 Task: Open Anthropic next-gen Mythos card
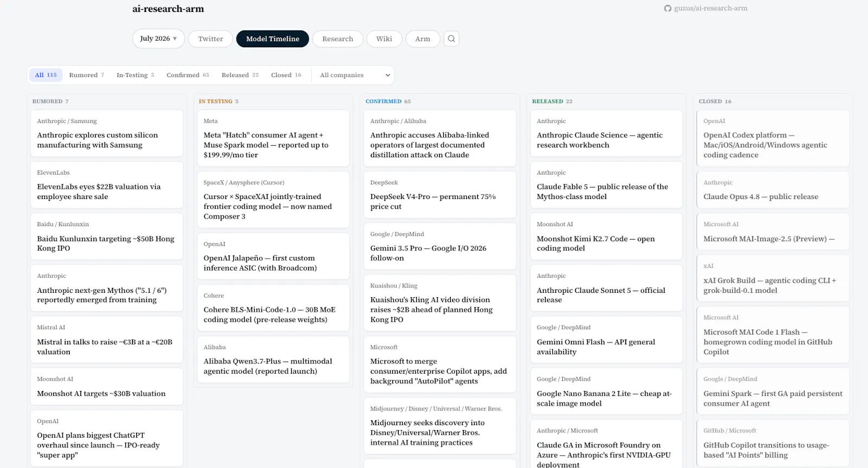click(107, 288)
